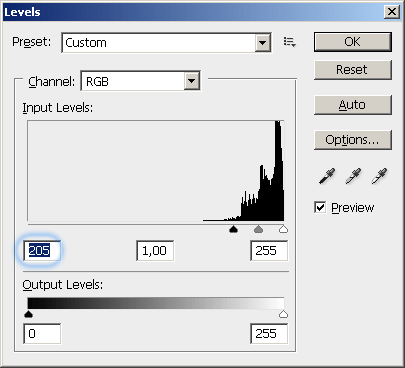
Task: Open the Custom preset combo box
Action: click(x=166, y=43)
